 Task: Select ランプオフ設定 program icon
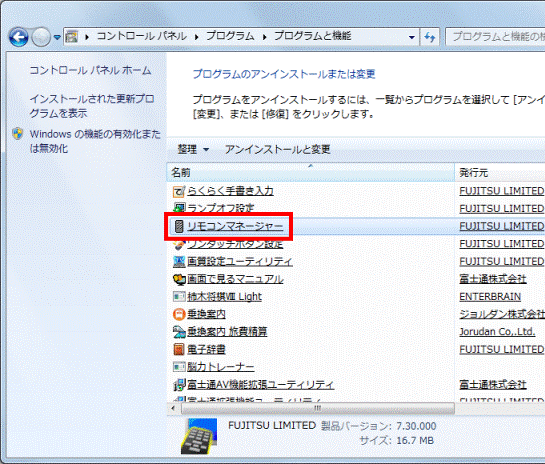click(179, 209)
